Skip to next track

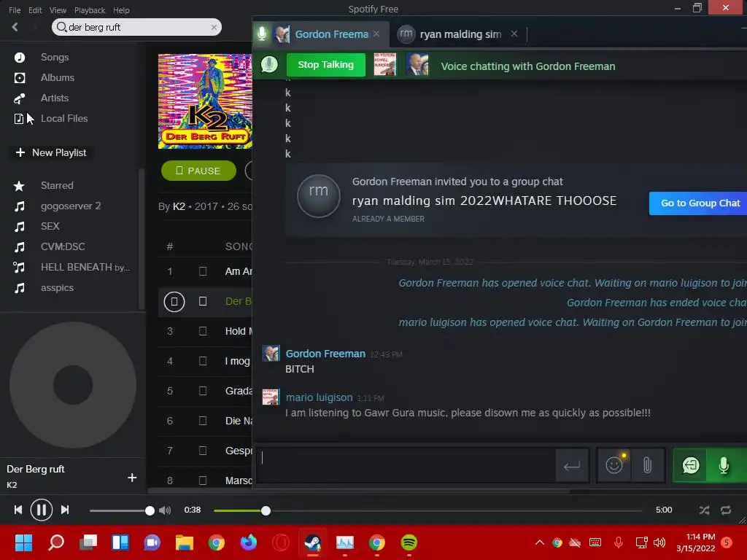tap(65, 510)
